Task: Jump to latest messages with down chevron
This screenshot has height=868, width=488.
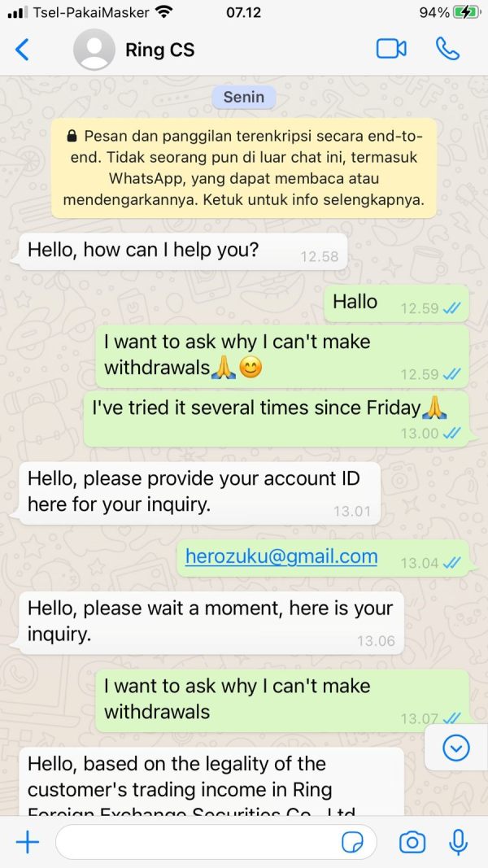Action: [456, 748]
